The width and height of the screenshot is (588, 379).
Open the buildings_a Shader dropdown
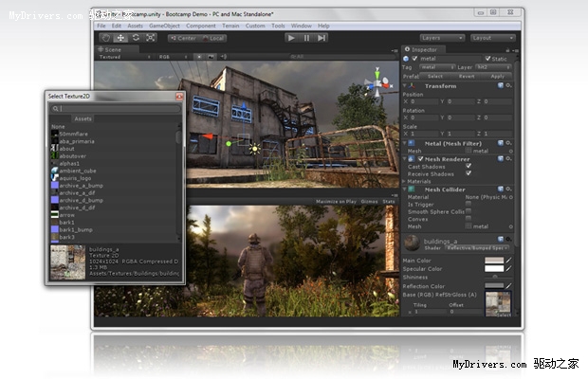[x=477, y=248]
